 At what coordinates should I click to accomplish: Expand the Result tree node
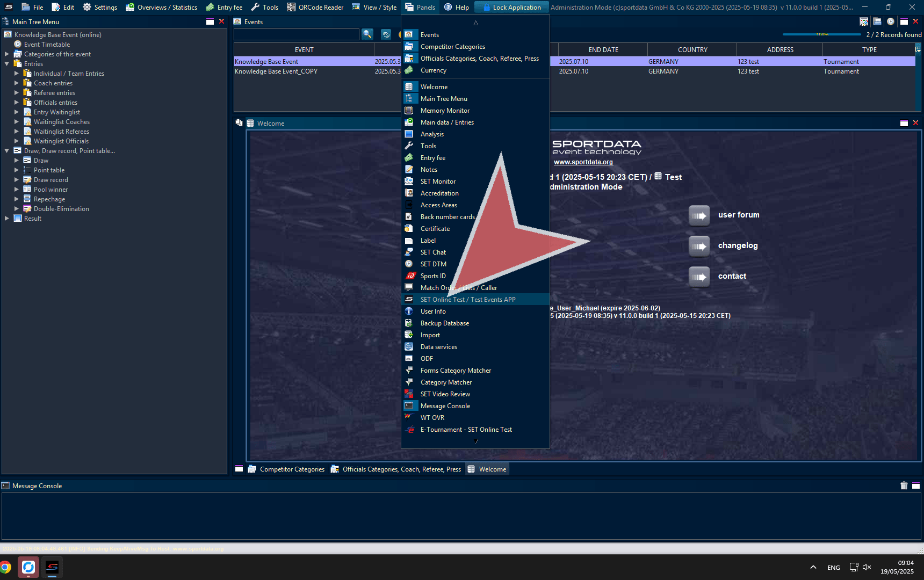click(7, 219)
